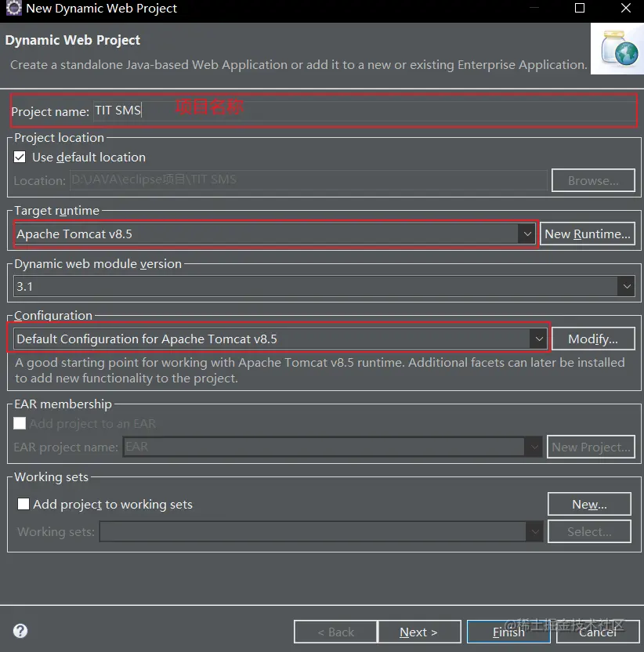Maximize the dialog window

[580, 8]
